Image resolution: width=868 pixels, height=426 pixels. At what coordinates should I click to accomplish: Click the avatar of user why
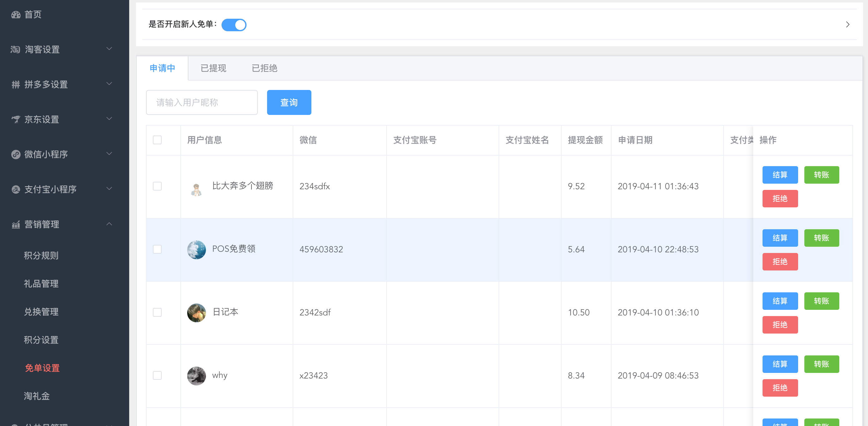(x=197, y=376)
